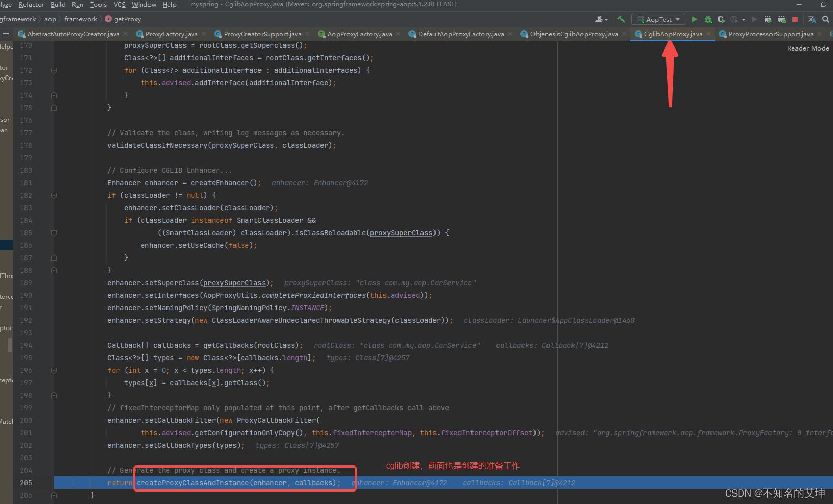
Task: Close the CglibAopProxy.java tab
Action: coord(708,34)
